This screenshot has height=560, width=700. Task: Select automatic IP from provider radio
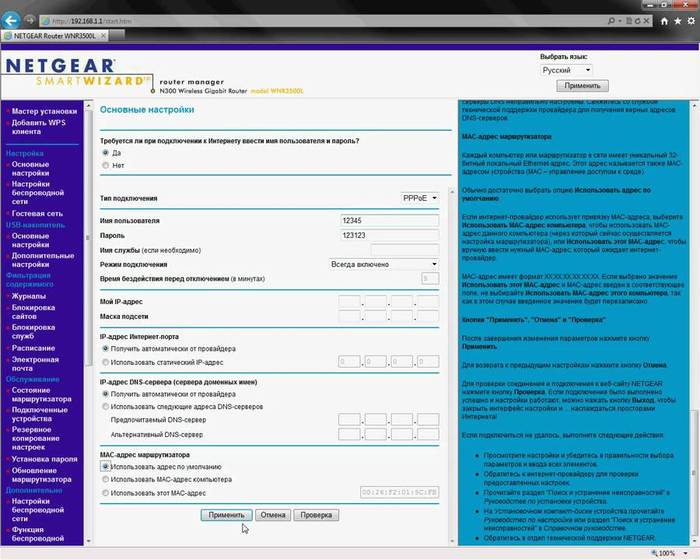click(x=105, y=348)
